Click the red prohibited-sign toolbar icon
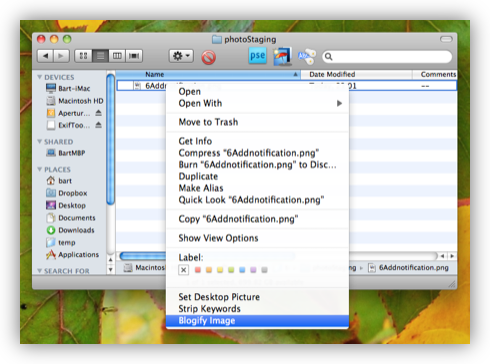Image resolution: width=490 pixels, height=364 pixels. tap(209, 57)
